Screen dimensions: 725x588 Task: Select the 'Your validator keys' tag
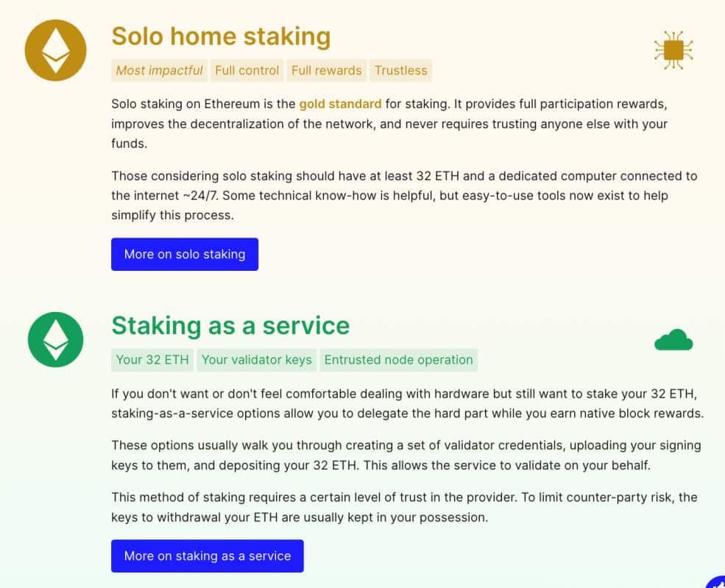pyautogui.click(x=256, y=360)
